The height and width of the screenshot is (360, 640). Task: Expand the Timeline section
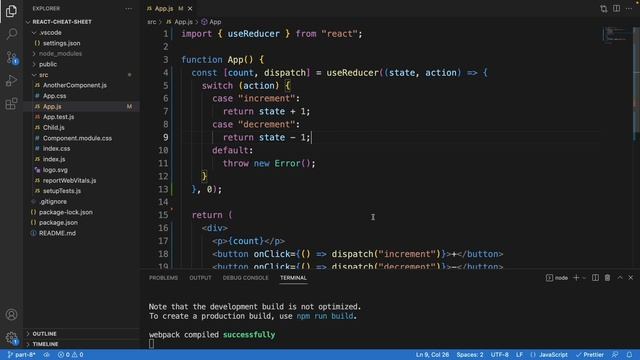coord(45,344)
